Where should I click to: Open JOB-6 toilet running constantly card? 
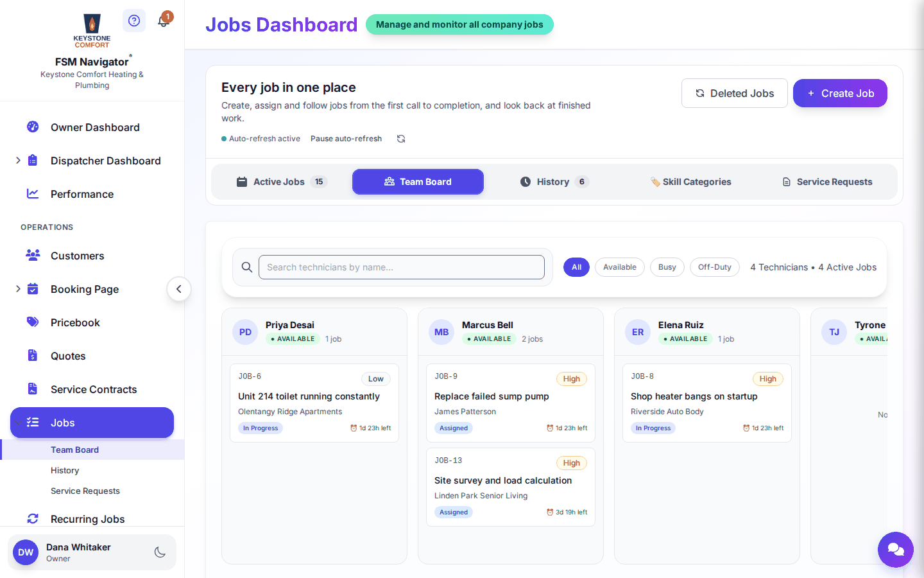[x=314, y=403]
